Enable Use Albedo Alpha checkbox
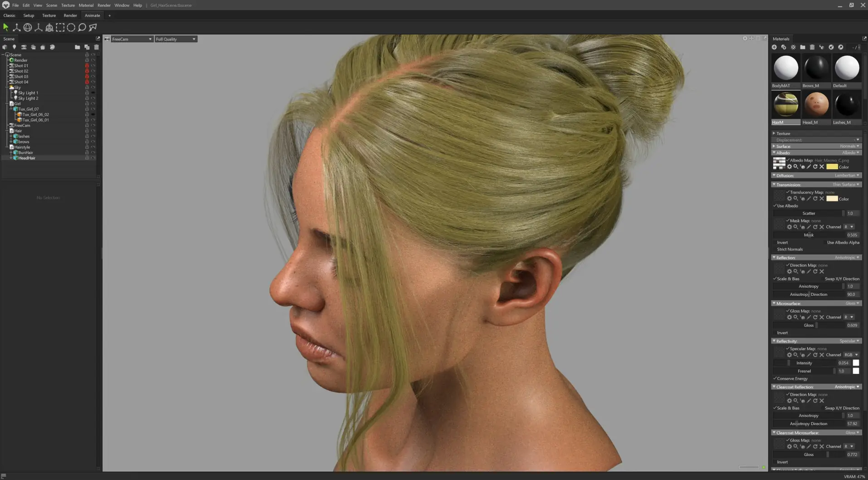Viewport: 868px width, 480px height. click(824, 243)
